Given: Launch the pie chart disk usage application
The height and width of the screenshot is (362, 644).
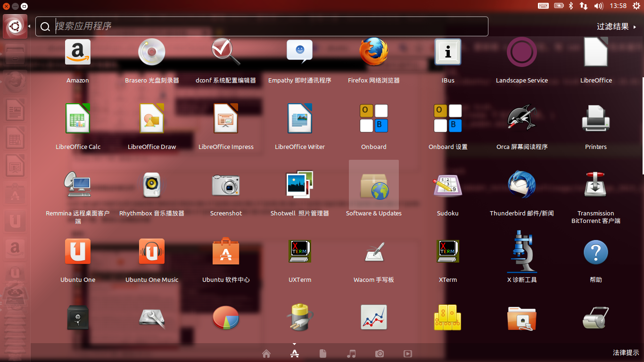Looking at the screenshot, I should tap(226, 318).
